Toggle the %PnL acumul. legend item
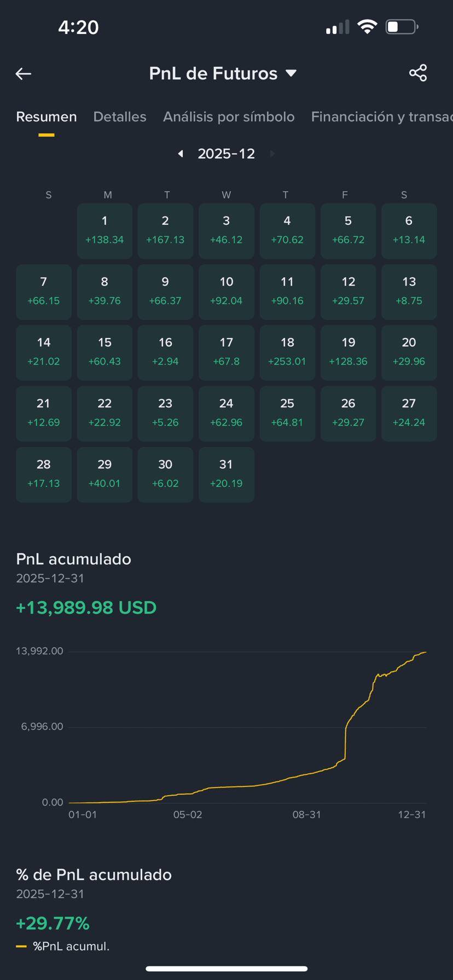This screenshot has width=453, height=980. (63, 946)
